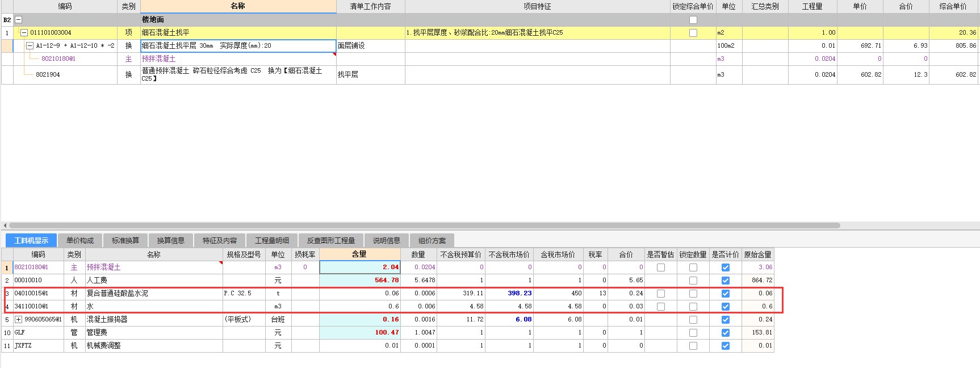This screenshot has height=368, width=980.
Task: Expand the 990605065@1 混凝土振捣器 row
Action: coord(18,320)
